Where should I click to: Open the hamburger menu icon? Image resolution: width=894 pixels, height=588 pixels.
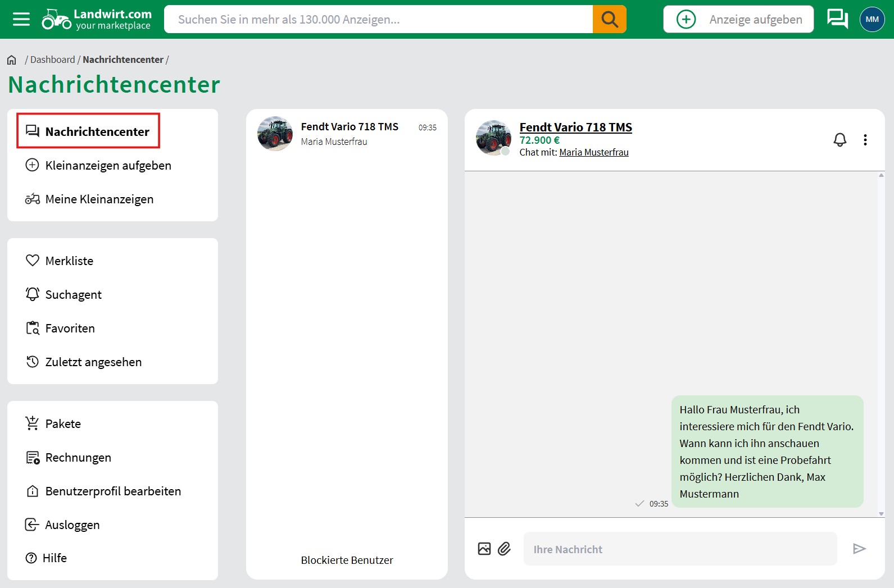click(21, 20)
